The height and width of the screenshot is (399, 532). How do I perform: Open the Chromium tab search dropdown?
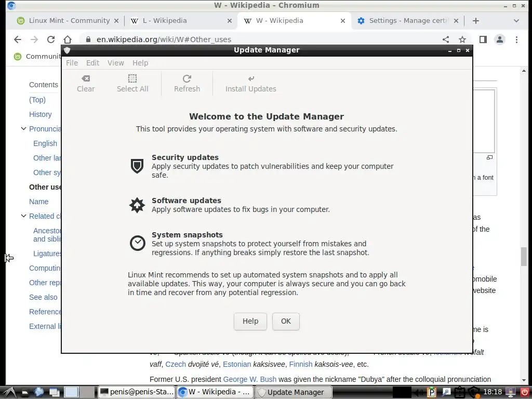[x=516, y=21]
